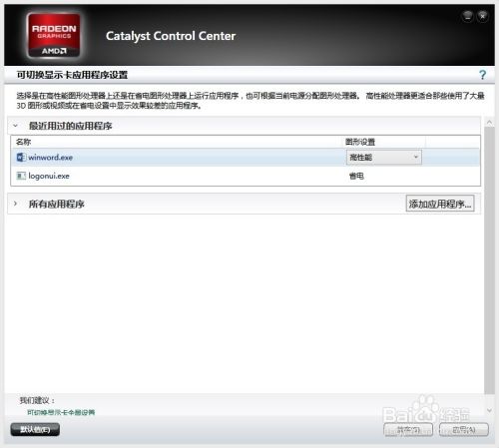Open the switchable graphics global settings link

pos(61,412)
